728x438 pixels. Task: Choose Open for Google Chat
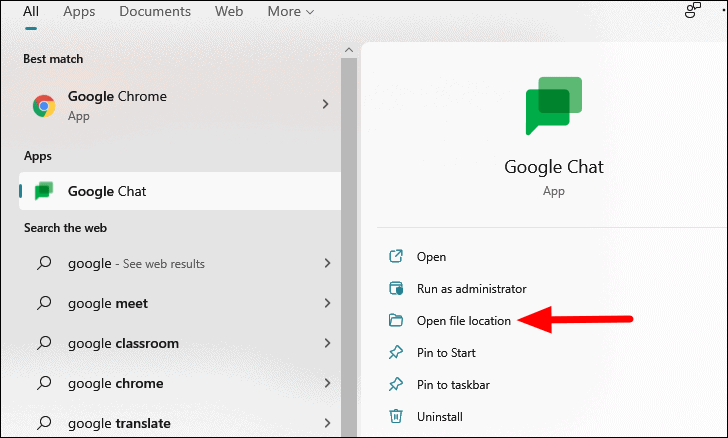[x=431, y=257]
